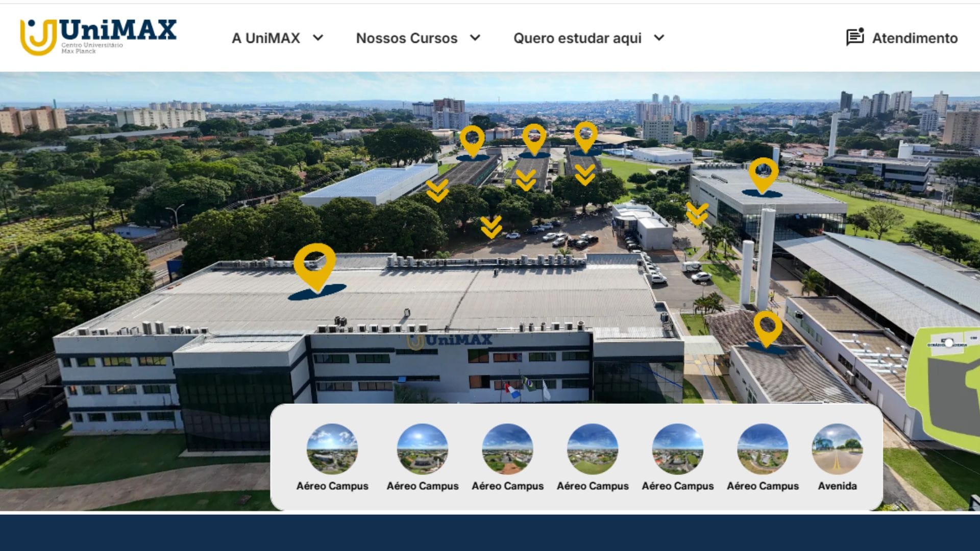Expand the Quero estudar aqui chevron
980x551 pixels.
659,38
